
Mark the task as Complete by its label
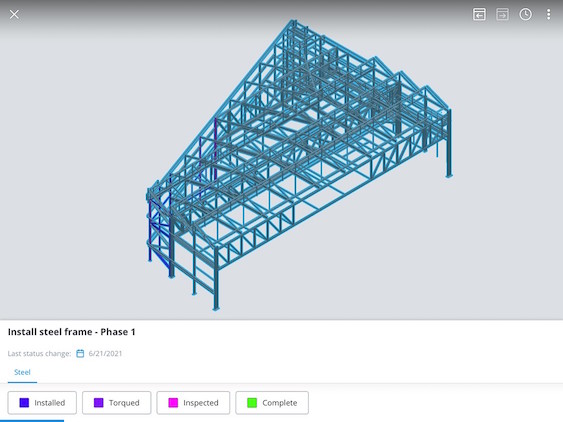click(280, 403)
